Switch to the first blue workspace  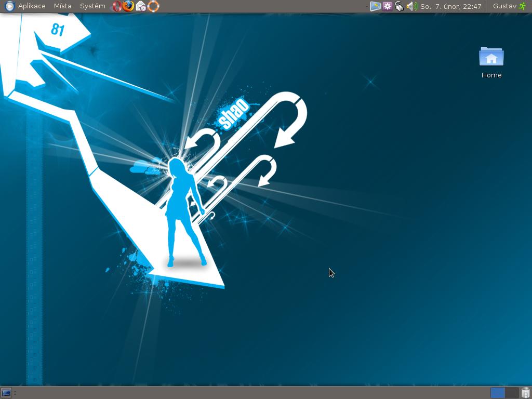(x=498, y=393)
